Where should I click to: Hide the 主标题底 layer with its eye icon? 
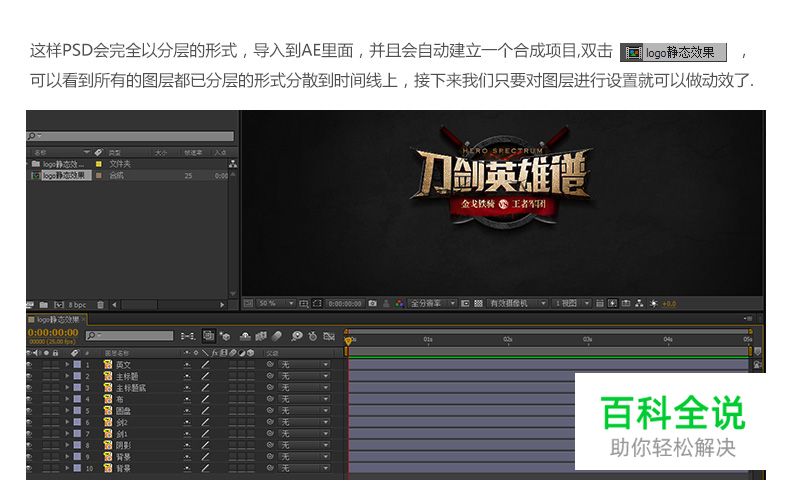[29, 388]
